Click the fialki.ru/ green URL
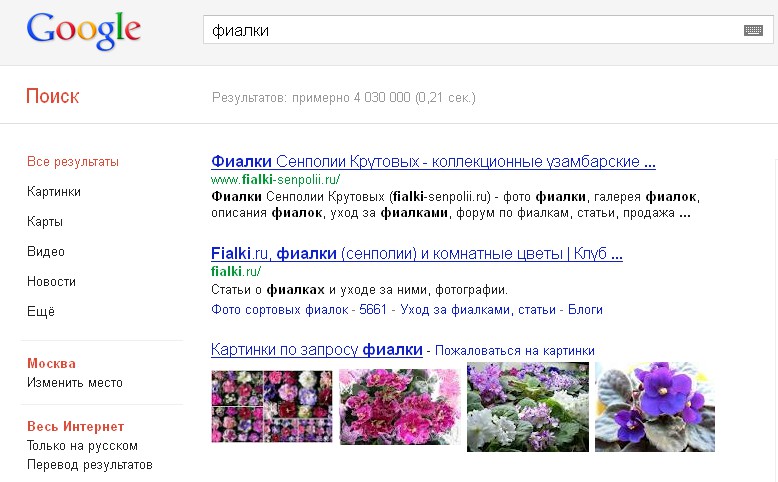This screenshot has width=778, height=482. pos(236,272)
